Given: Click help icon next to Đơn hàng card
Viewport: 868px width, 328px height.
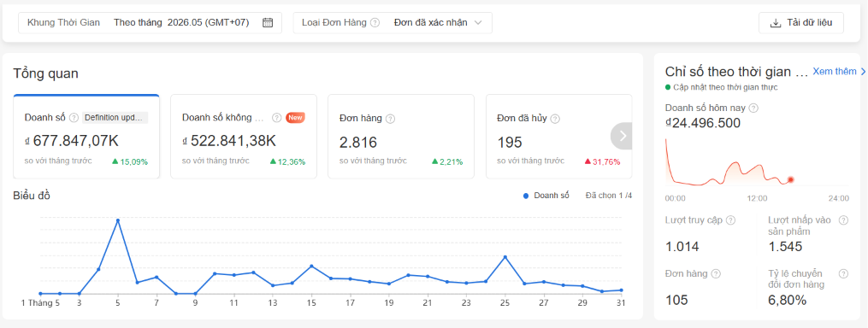Looking at the screenshot, I should click(390, 119).
